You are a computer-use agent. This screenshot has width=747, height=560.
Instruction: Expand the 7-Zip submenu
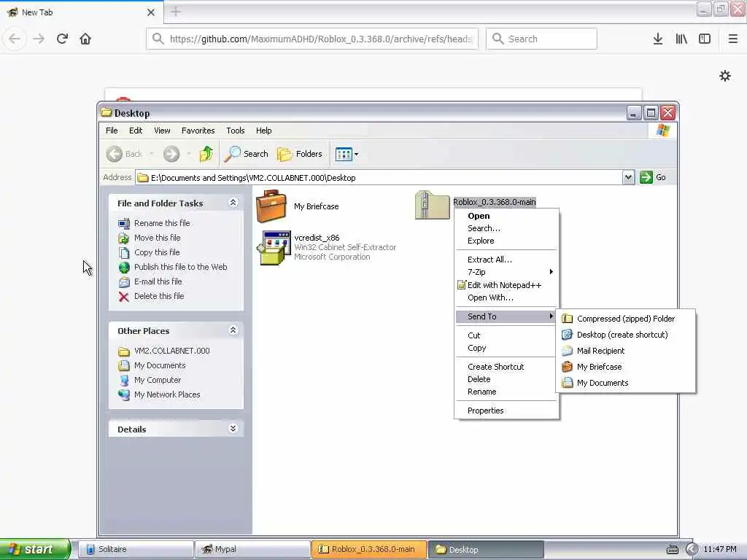coord(506,272)
